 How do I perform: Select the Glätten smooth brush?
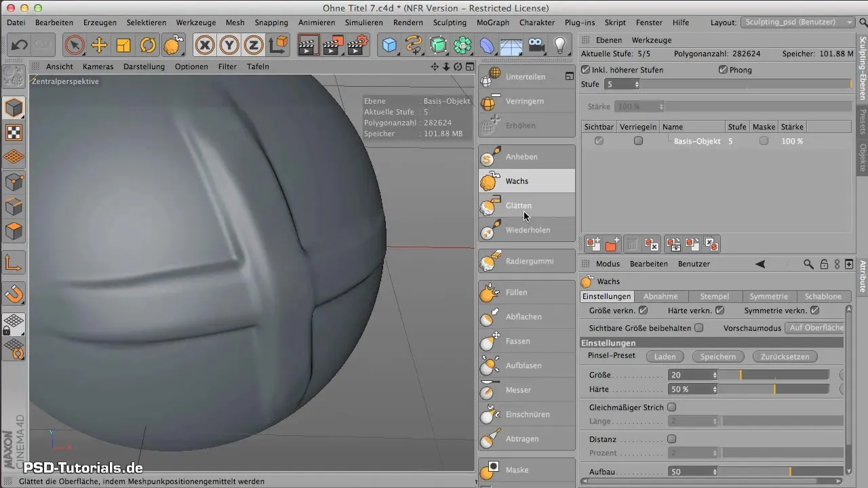click(526, 205)
